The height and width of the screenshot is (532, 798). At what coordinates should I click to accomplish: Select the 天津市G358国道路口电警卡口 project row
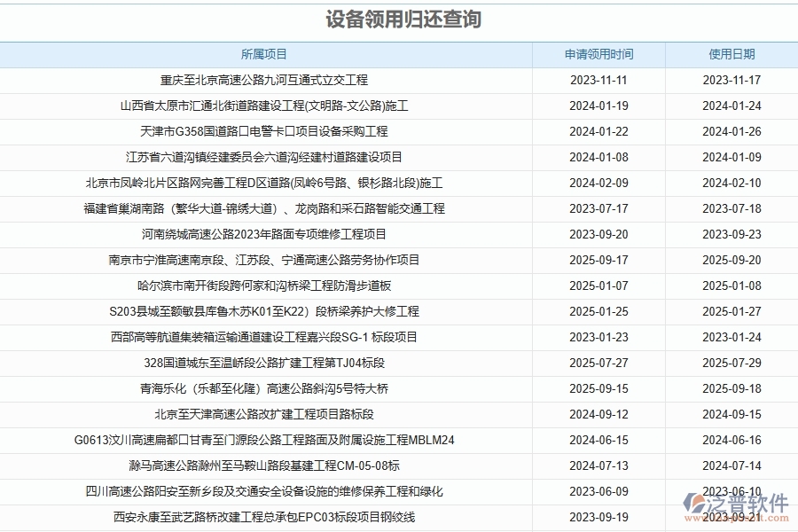(x=267, y=130)
